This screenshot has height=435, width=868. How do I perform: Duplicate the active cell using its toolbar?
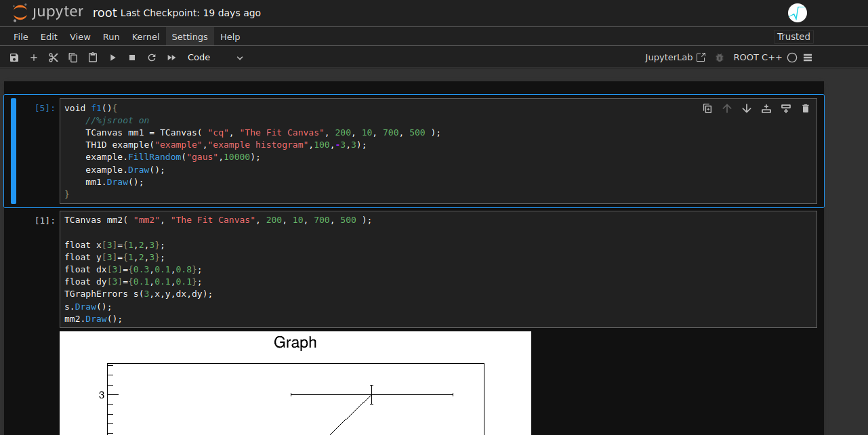(707, 108)
